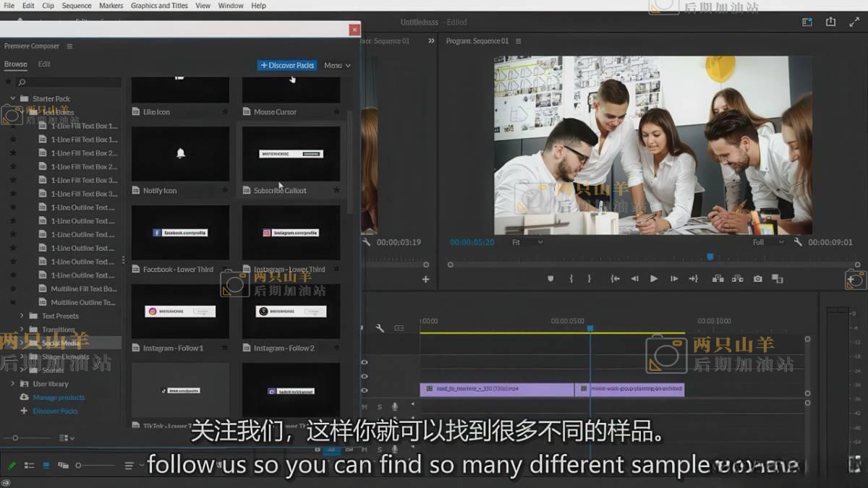
Task: Click the Add Marker icon in Program monitor
Action: pyautogui.click(x=550, y=278)
